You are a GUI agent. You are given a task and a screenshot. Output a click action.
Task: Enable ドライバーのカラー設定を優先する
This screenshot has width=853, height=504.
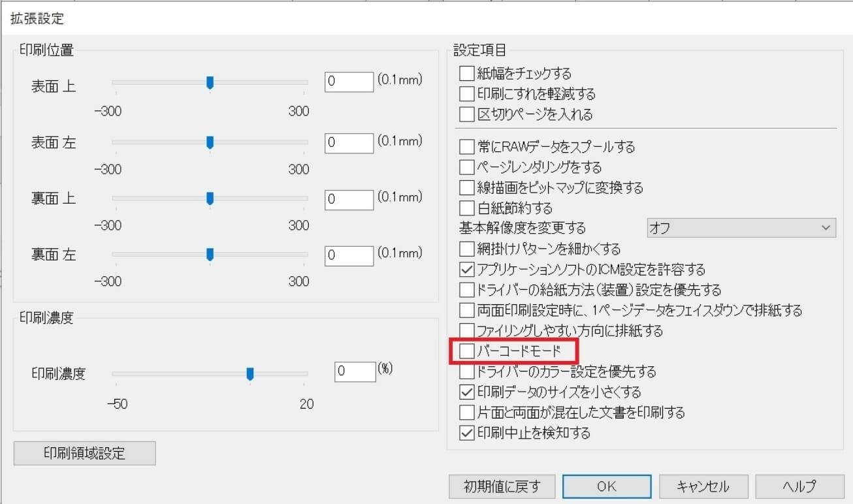coord(466,372)
